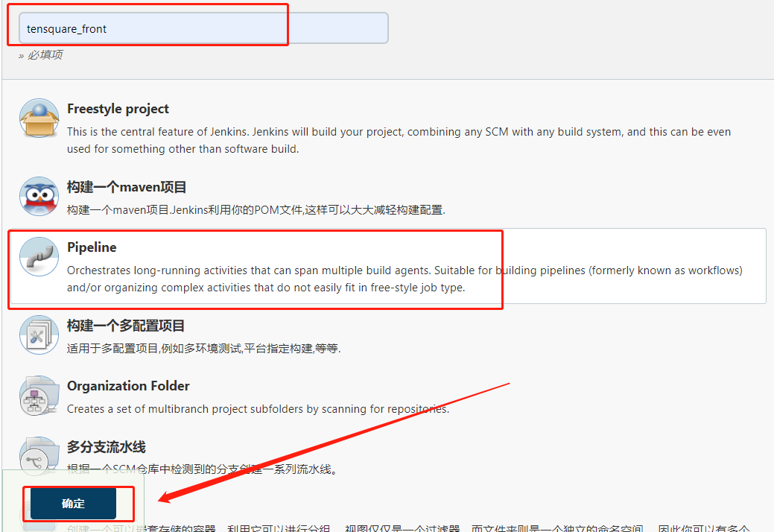Select the multi-configuration project icon
This screenshot has width=774, height=532.
(39, 335)
